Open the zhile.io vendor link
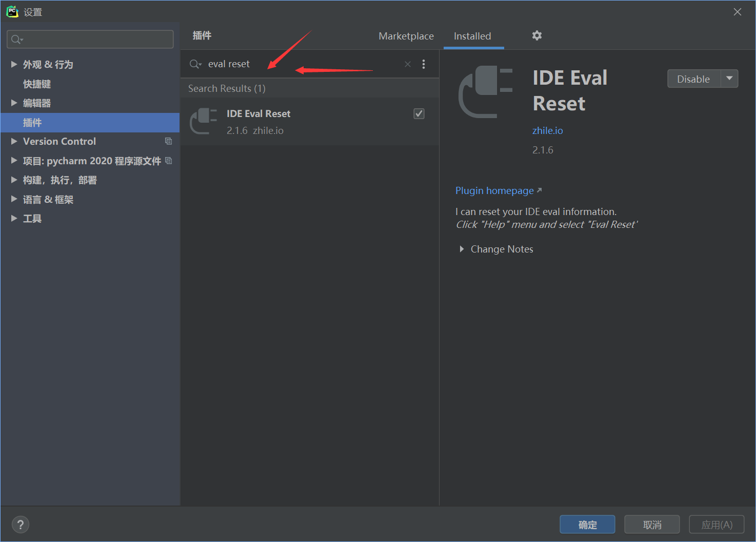Image resolution: width=756 pixels, height=542 pixels. [x=547, y=130]
